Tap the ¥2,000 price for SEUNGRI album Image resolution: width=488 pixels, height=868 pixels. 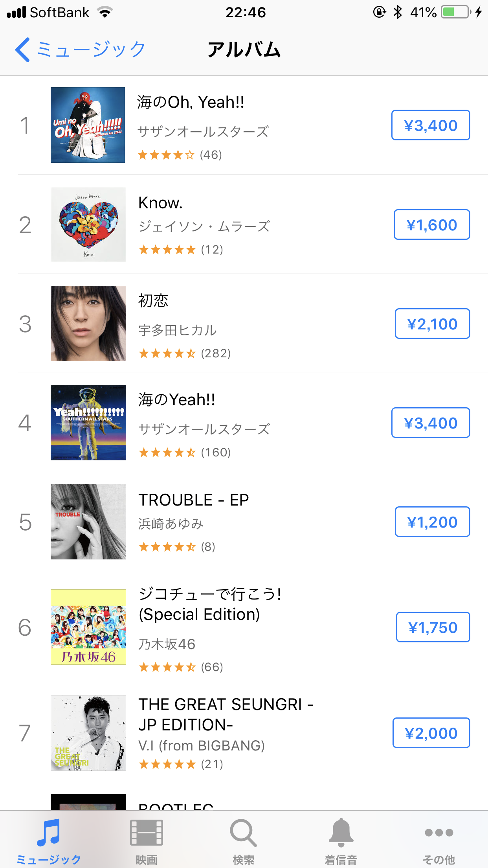[431, 733]
